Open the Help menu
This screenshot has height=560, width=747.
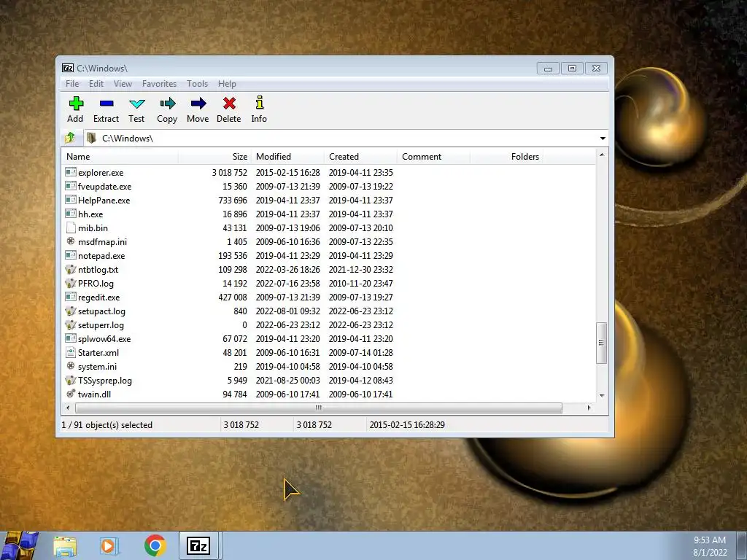click(x=228, y=84)
